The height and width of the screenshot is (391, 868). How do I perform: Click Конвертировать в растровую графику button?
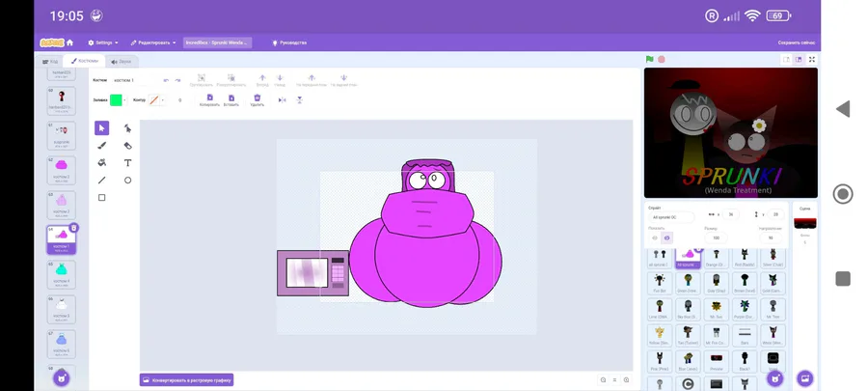click(186, 380)
